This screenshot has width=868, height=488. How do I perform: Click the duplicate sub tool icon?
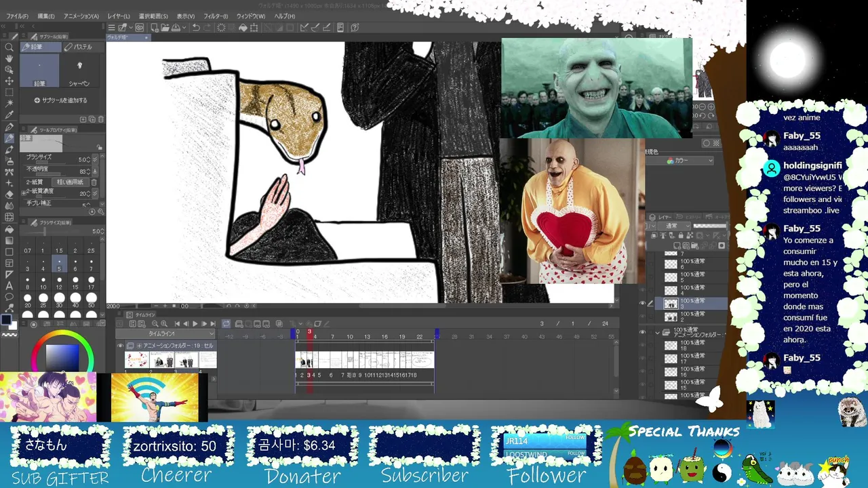[93, 119]
